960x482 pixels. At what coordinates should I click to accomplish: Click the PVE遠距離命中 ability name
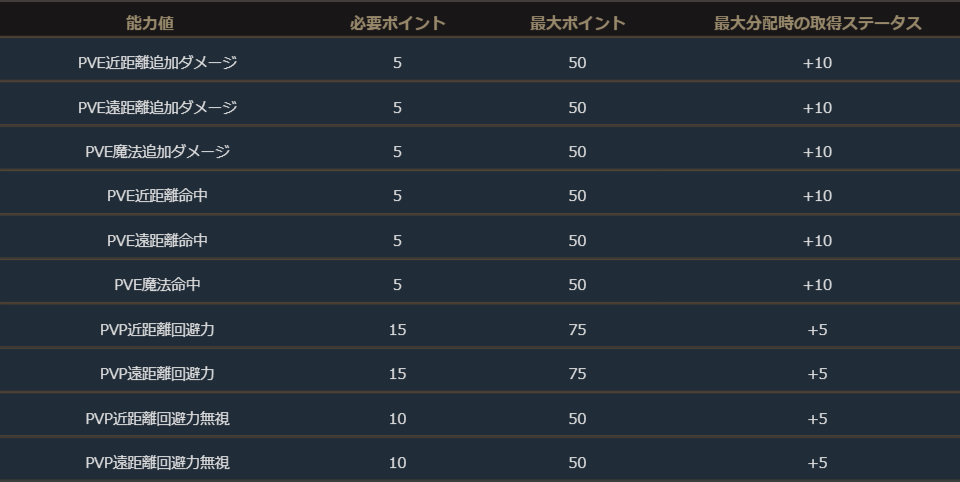click(x=157, y=241)
